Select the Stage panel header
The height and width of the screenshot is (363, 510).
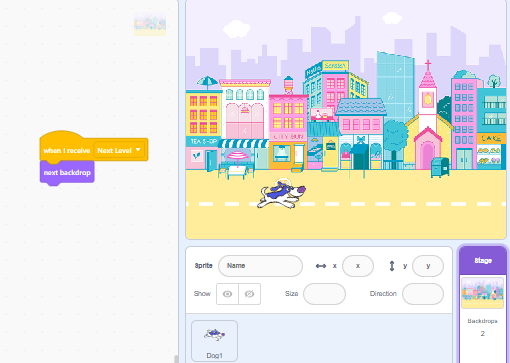(483, 260)
